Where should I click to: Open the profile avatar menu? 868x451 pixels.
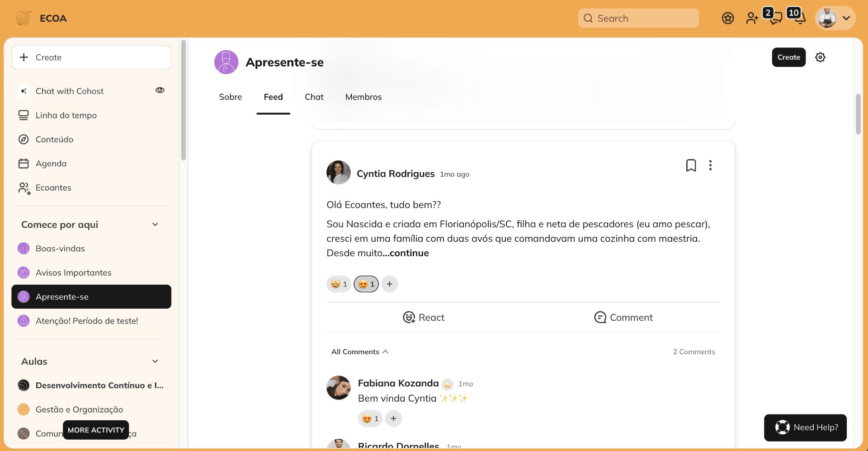tap(835, 18)
